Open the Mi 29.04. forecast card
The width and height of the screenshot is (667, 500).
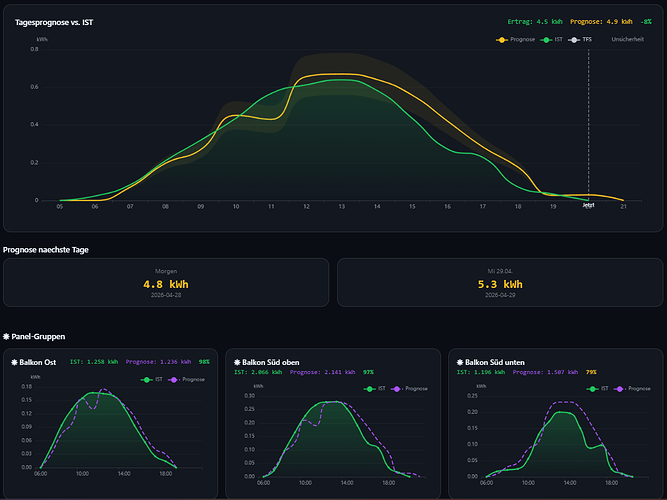pyautogui.click(x=500, y=282)
